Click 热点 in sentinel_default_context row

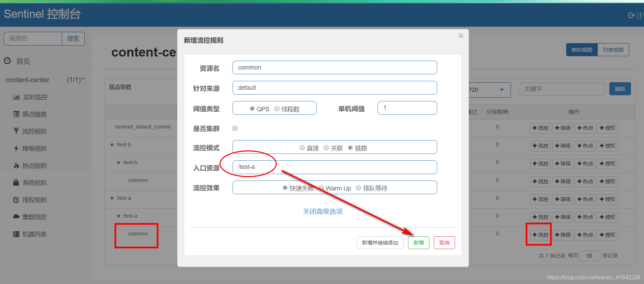coord(585,128)
